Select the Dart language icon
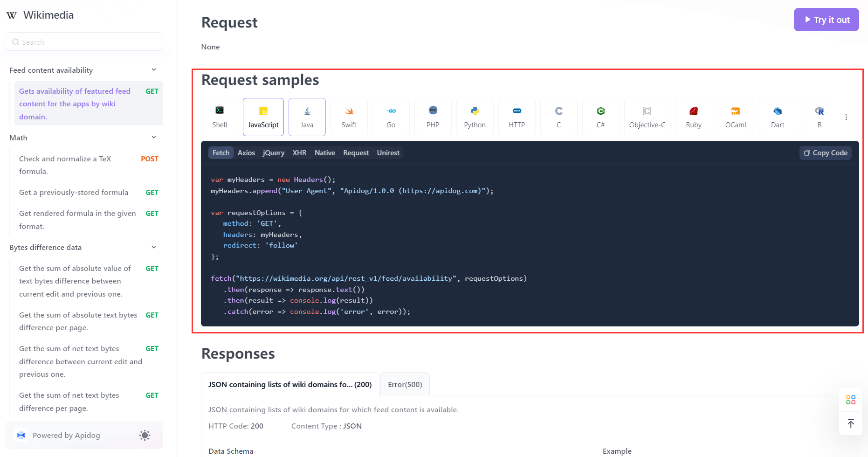The height and width of the screenshot is (457, 868). [x=778, y=117]
